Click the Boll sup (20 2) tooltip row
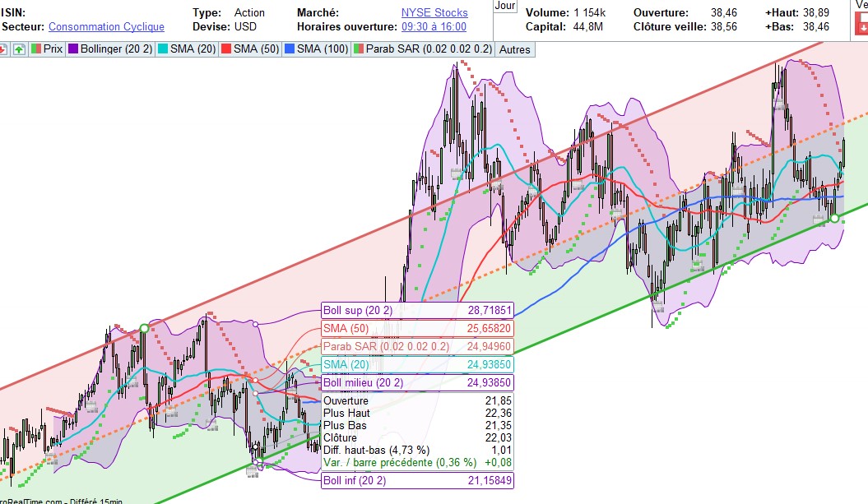This screenshot has height=504, width=868. (417, 310)
